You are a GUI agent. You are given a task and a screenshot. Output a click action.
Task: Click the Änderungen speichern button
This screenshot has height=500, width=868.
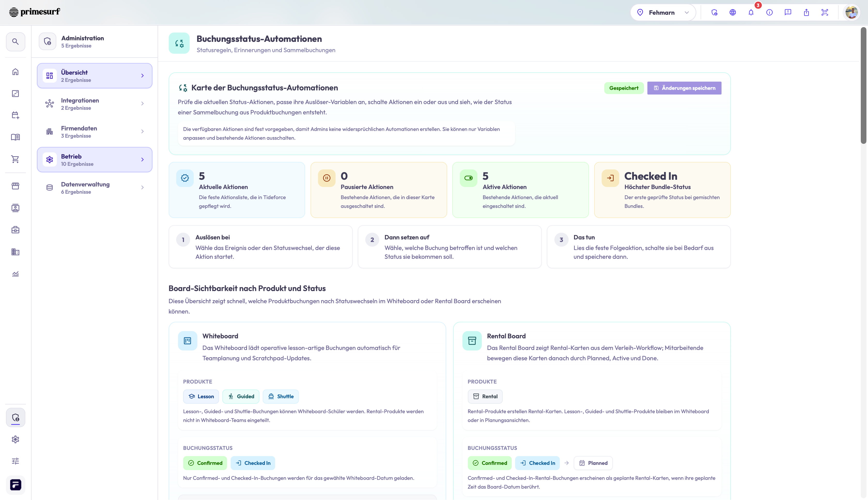pyautogui.click(x=684, y=88)
